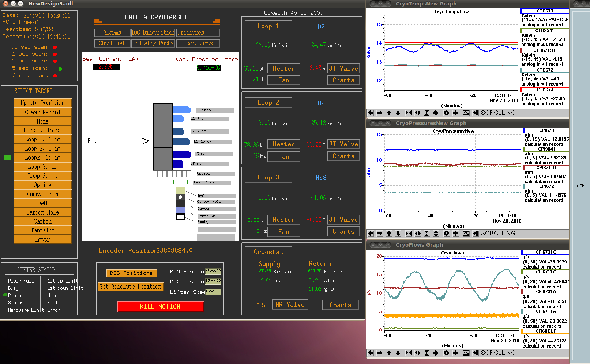Click circle auto-scale icon in CryoTempsNew toolbar
The height and width of the screenshot is (364, 590).
(x=447, y=113)
